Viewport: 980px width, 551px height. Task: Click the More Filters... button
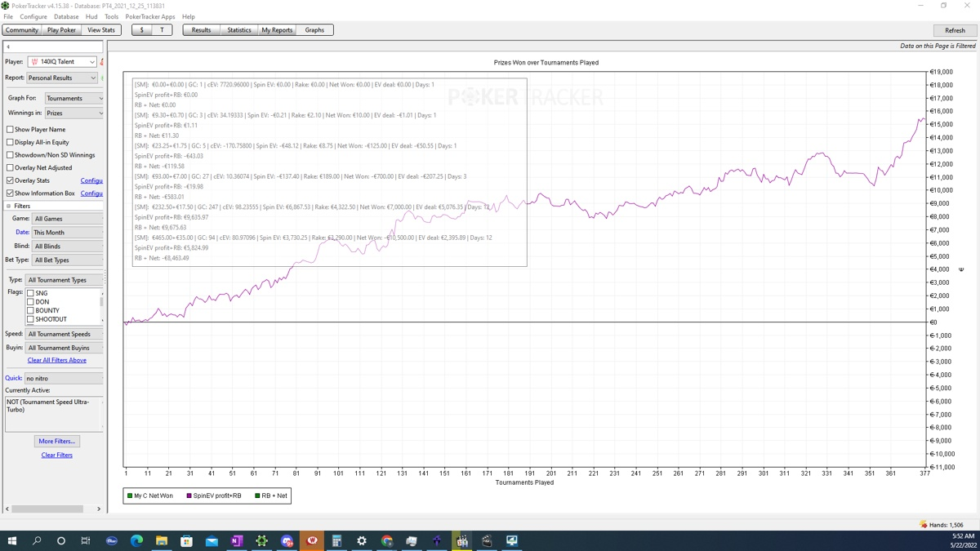[57, 441]
